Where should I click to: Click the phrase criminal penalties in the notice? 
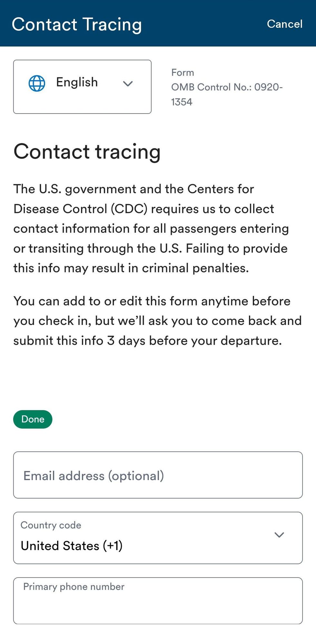coord(195,268)
